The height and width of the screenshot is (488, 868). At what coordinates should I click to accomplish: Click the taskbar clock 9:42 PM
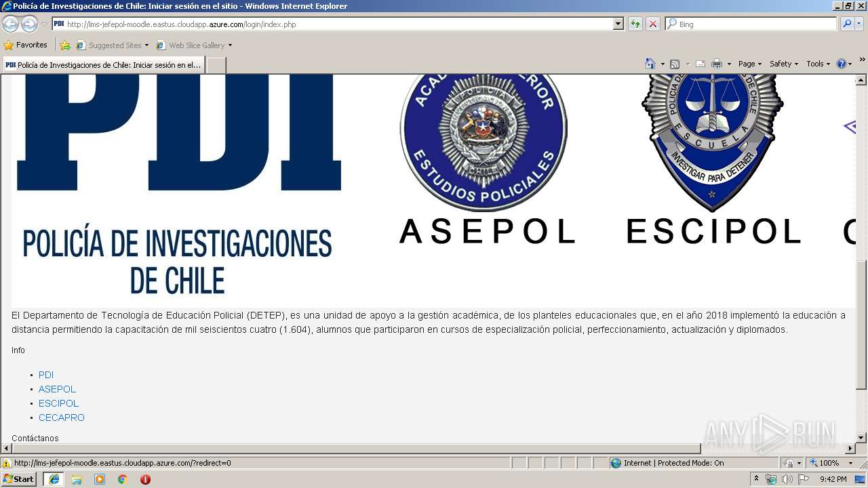tap(833, 479)
